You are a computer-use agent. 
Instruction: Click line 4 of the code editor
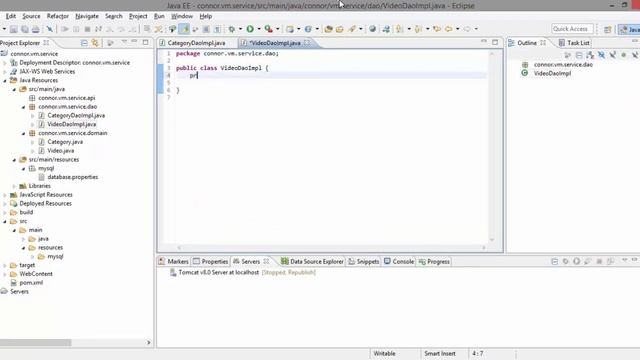(331, 76)
